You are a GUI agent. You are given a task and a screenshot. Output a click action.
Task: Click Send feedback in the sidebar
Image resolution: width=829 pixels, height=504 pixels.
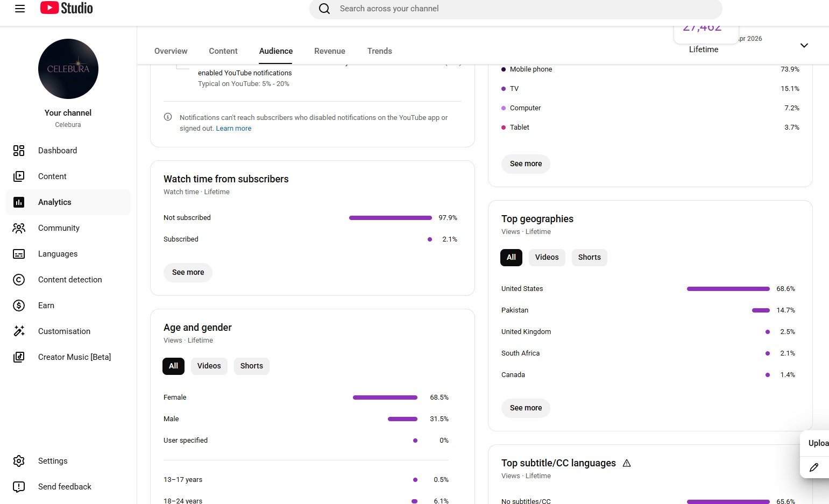click(x=65, y=487)
